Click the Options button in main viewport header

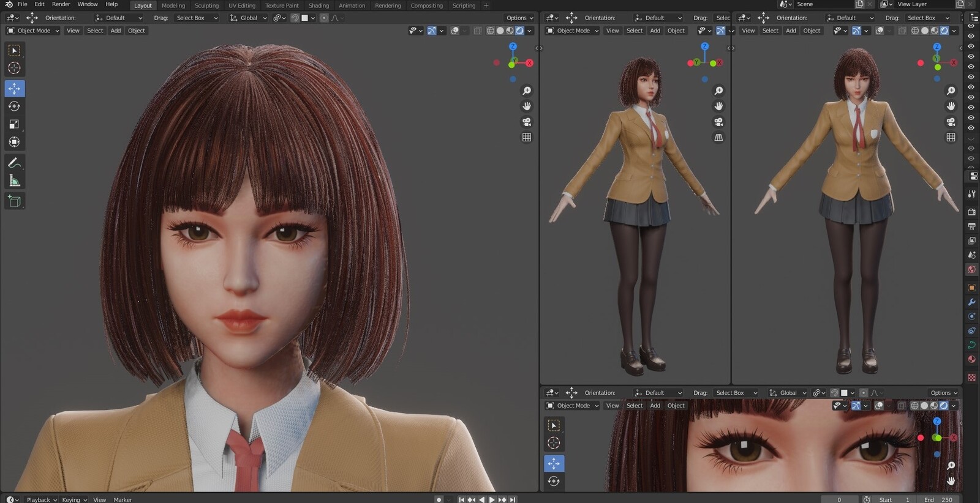[x=519, y=18]
